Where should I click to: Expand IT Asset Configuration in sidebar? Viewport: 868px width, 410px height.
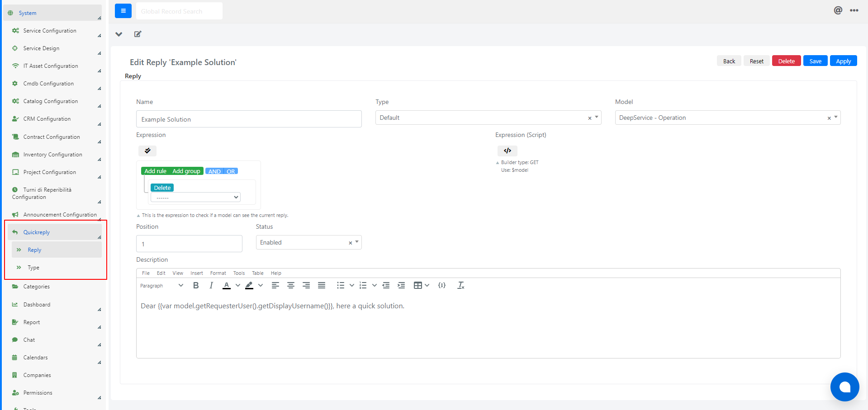(55, 66)
